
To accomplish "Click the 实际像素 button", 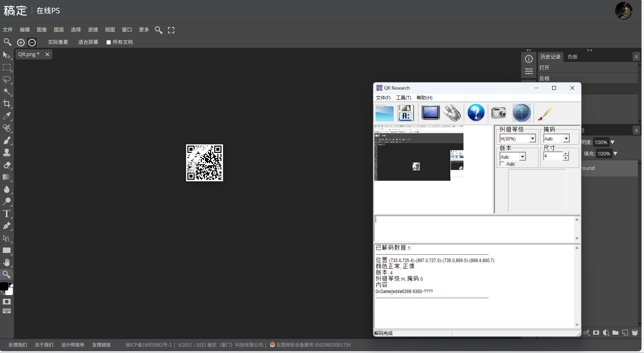I will tap(58, 42).
